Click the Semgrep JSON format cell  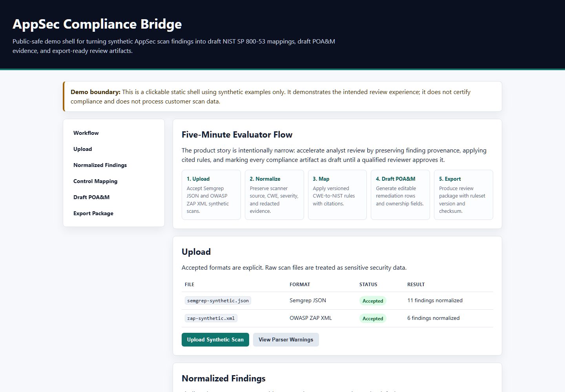tap(308, 300)
